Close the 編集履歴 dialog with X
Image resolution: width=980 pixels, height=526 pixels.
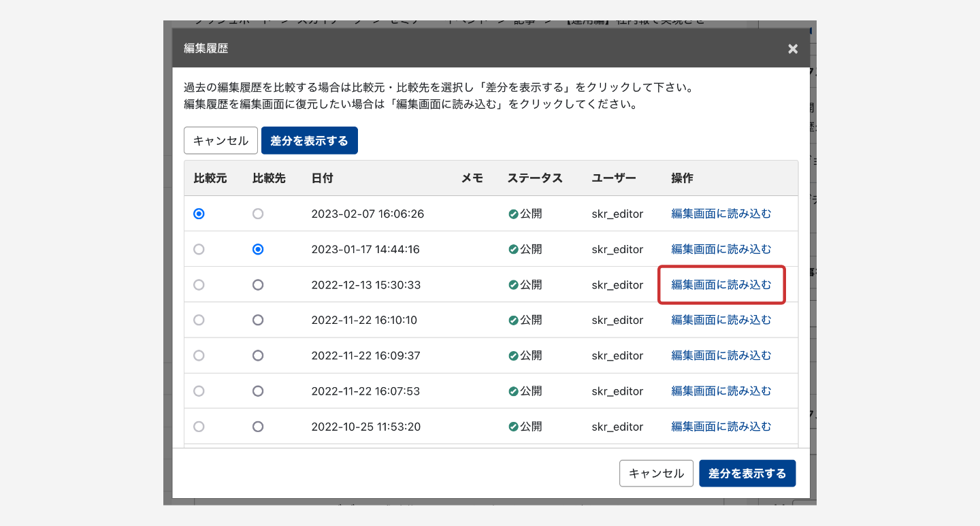[792, 49]
